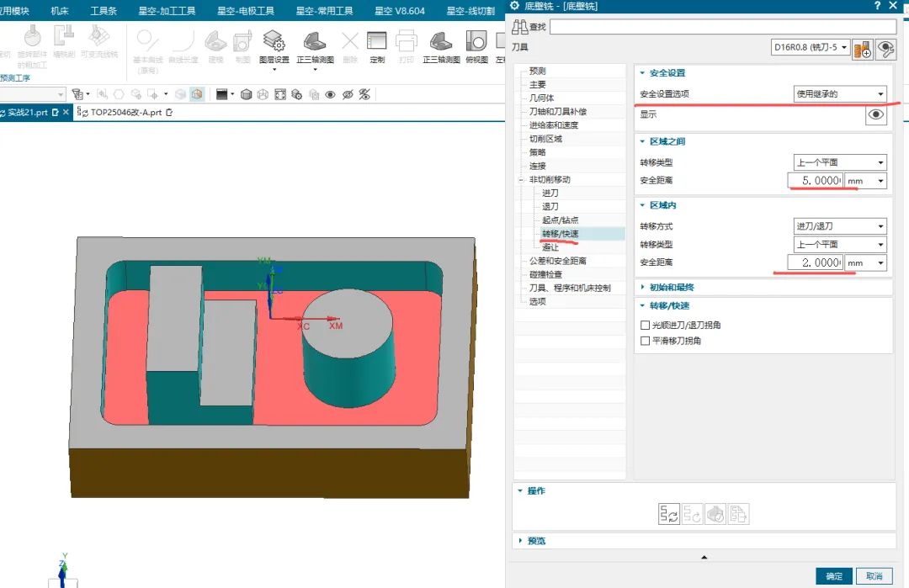This screenshot has width=909, height=588.
Task: Click the list/postprocess icon under 操作
Action: pos(739,514)
